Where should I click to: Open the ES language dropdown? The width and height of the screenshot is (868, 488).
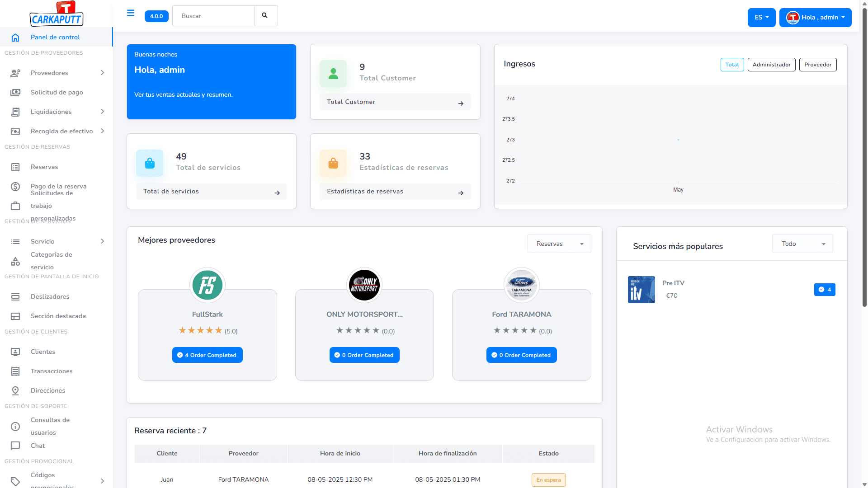coord(762,18)
